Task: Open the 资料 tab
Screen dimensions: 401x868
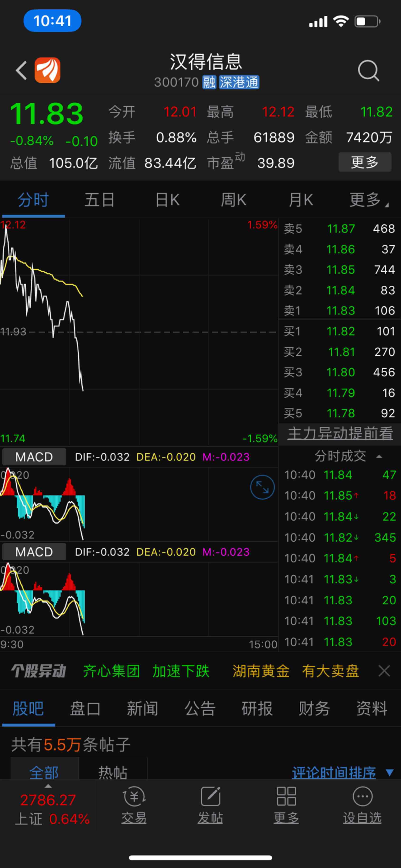Action: 372,708
